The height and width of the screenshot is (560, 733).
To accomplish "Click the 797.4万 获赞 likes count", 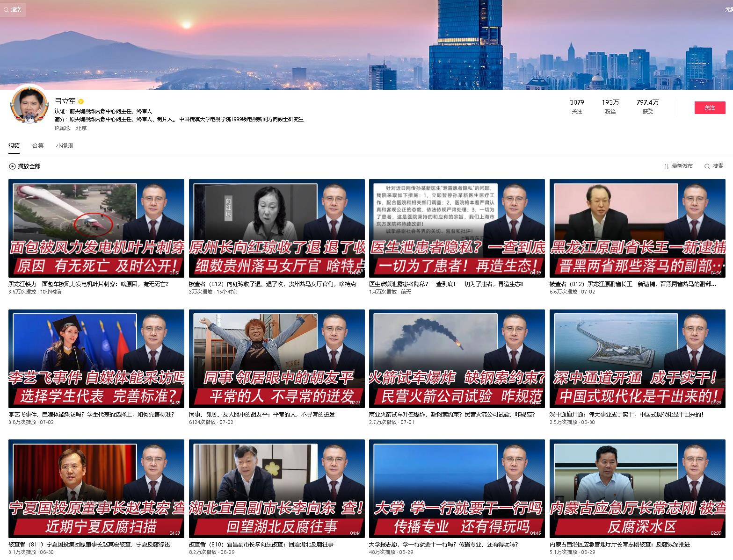I will pyautogui.click(x=647, y=107).
